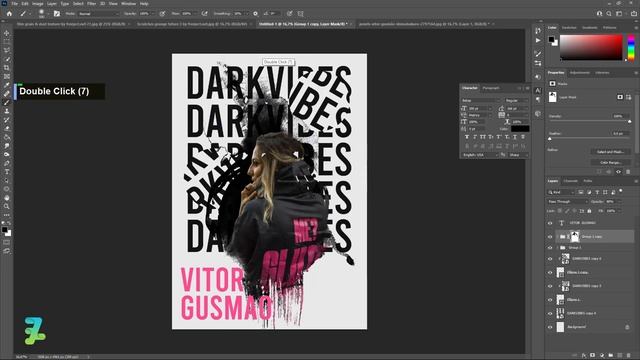
Task: Click the create new group folder icon
Action: click(x=611, y=356)
